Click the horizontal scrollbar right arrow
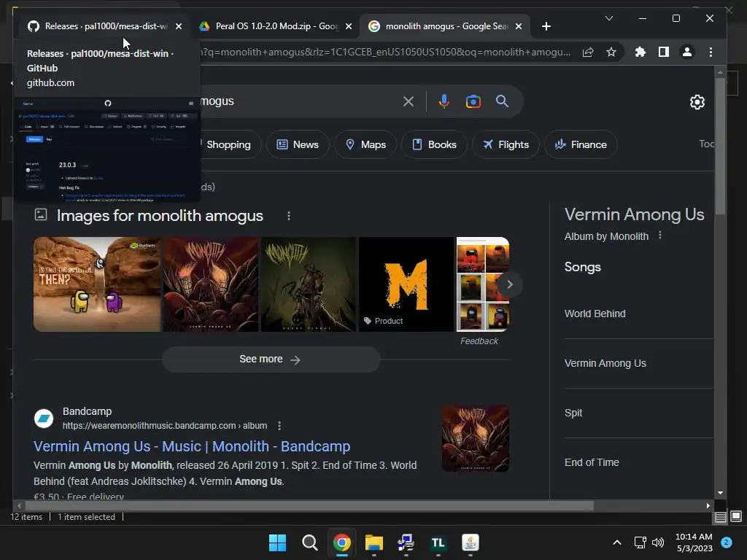747x560 pixels. click(x=708, y=506)
